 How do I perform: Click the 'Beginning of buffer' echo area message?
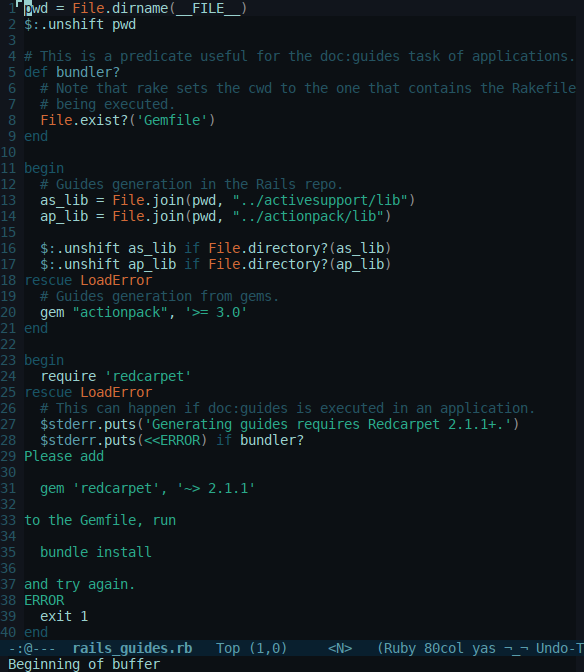84,664
